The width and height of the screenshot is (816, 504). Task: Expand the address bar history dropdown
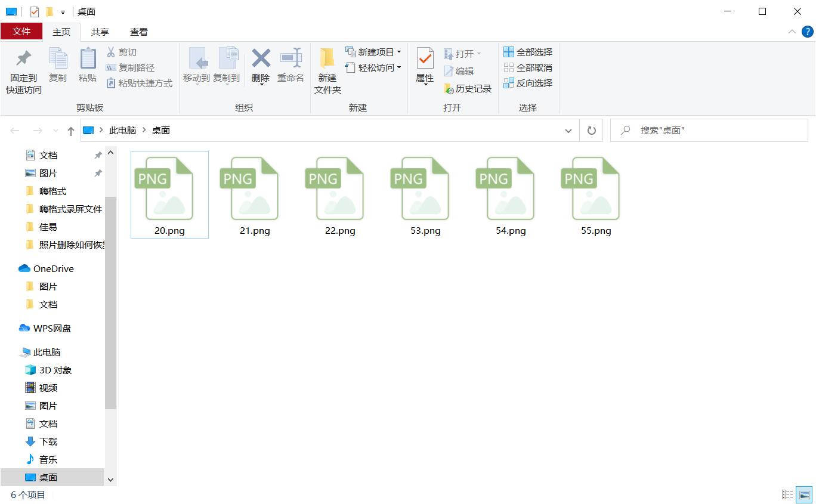point(568,131)
